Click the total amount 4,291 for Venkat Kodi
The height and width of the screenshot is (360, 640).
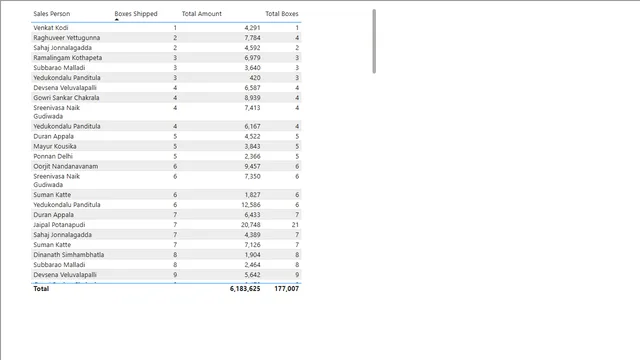[x=252, y=28]
